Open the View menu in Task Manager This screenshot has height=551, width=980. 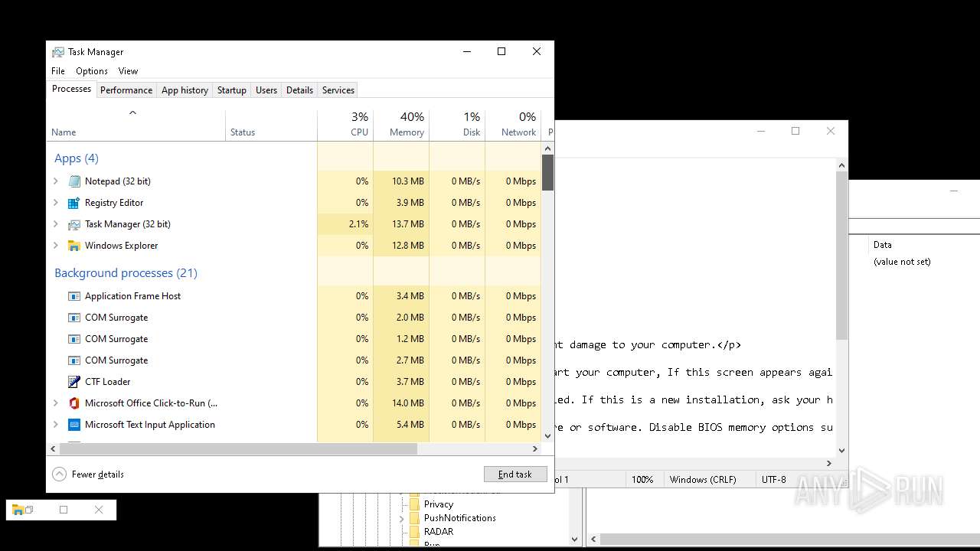(128, 71)
